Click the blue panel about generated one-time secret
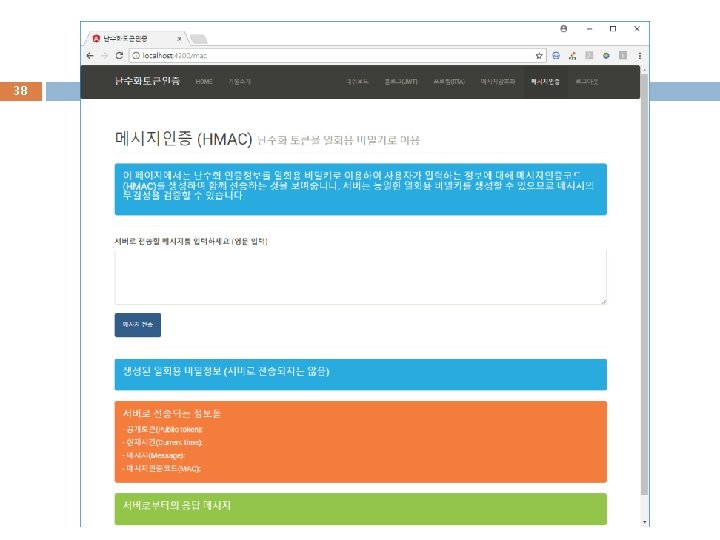Viewport: 720px width, 540px height. (360, 374)
